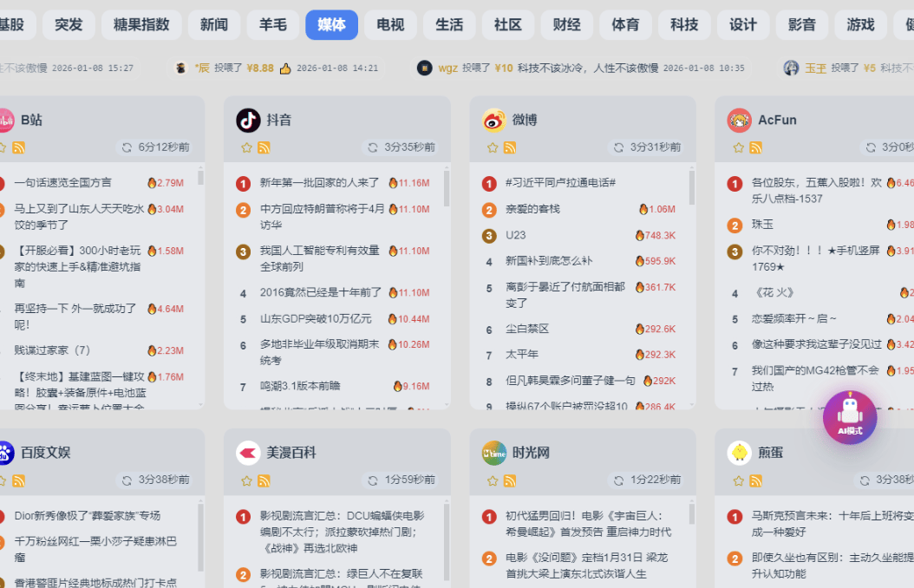The image size is (914, 588).
Task: Click the 抖音 TikTok logo icon
Action: (x=248, y=120)
